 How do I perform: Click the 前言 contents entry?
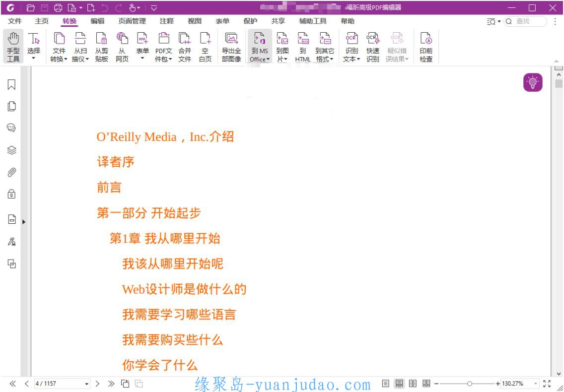click(x=109, y=188)
